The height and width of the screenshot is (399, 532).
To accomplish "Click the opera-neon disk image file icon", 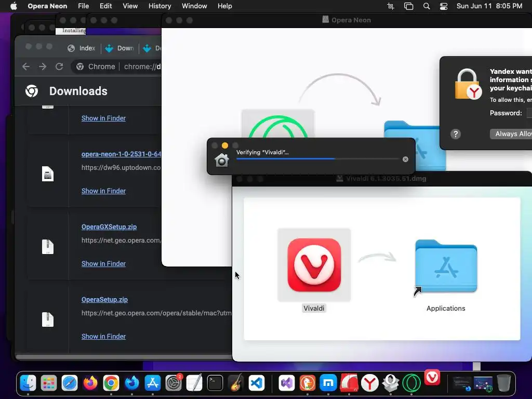I will click(48, 174).
